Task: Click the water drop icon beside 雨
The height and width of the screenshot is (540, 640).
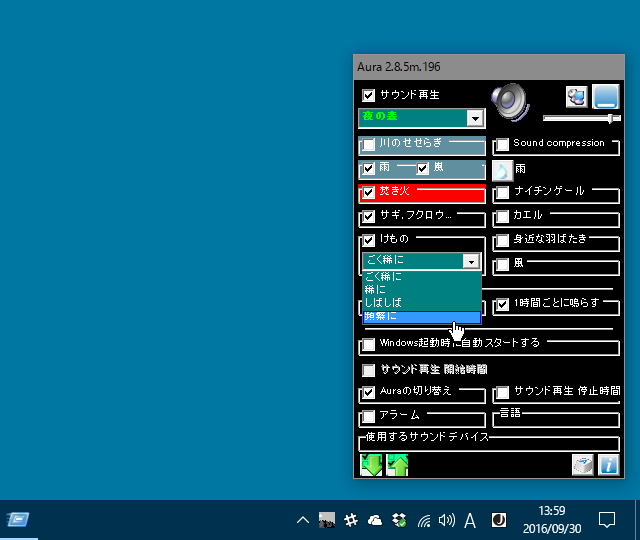Action: pos(502,171)
